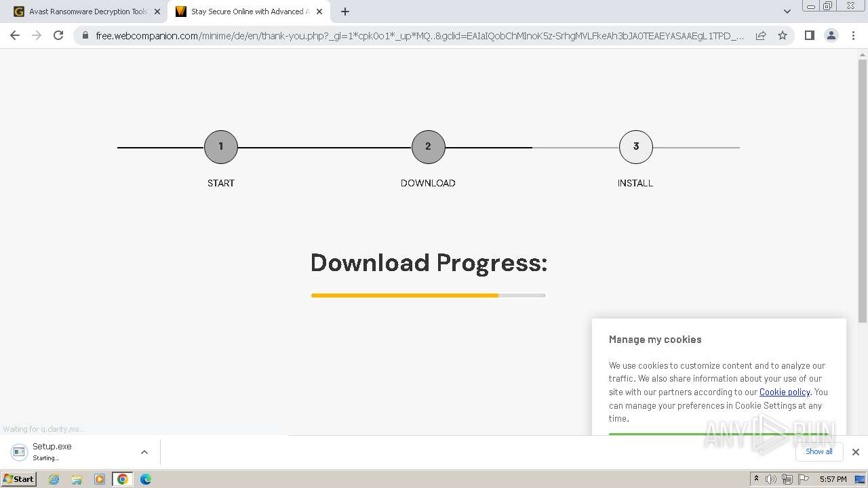This screenshot has height=488, width=868.
Task: Open Windows Media Player taskbar icon
Action: 100,479
